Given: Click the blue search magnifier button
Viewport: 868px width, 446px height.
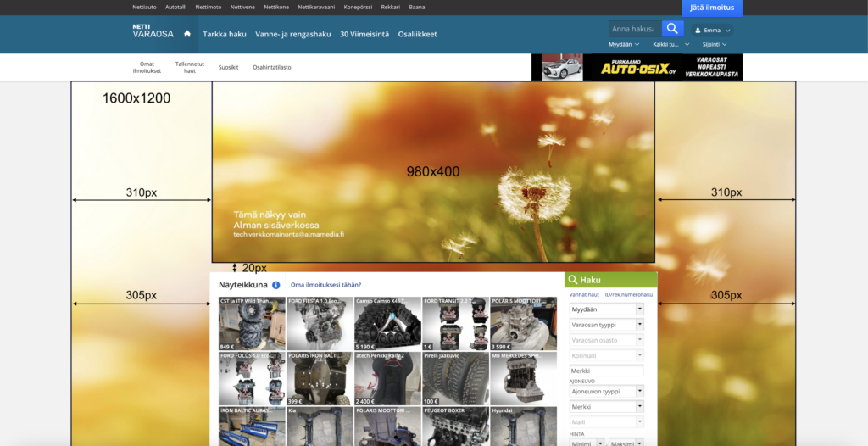Looking at the screenshot, I should click(672, 29).
